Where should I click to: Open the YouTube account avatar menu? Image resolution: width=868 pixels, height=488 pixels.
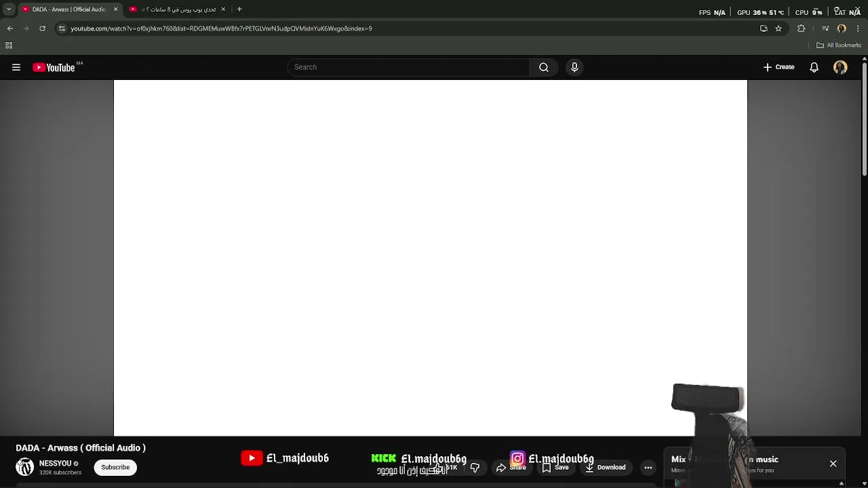[x=840, y=67]
